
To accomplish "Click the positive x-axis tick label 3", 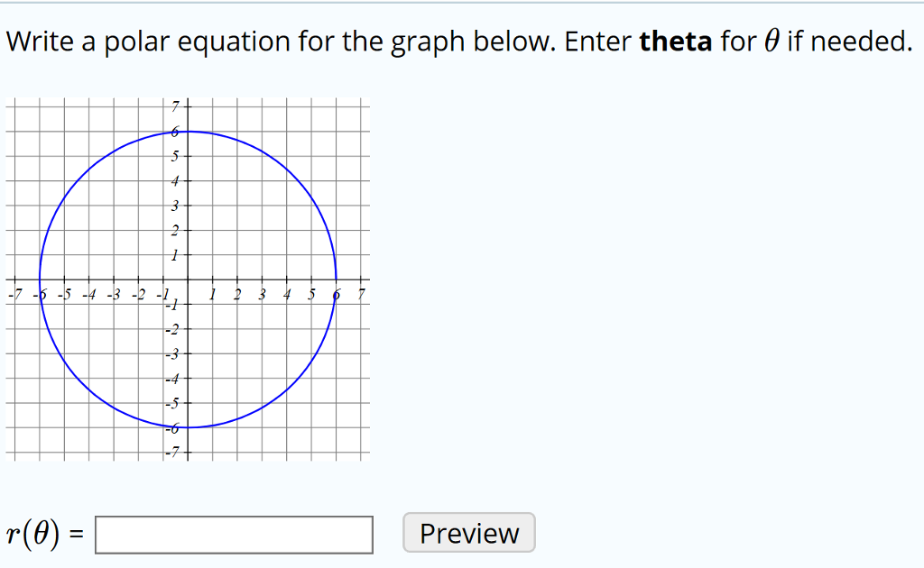I will pyautogui.click(x=263, y=294).
